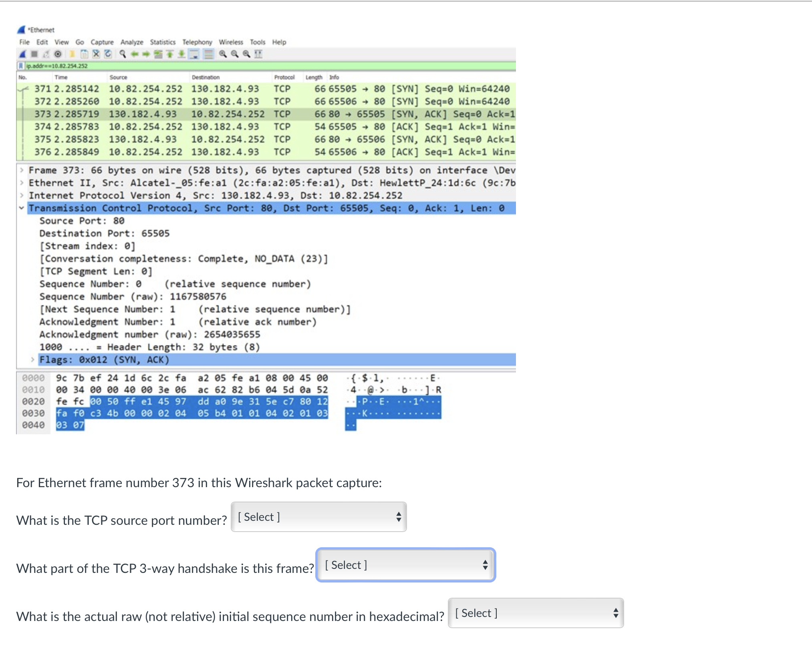Open capture options via the gear icon
Screen dimensions: 812x645
pyautogui.click(x=58, y=54)
